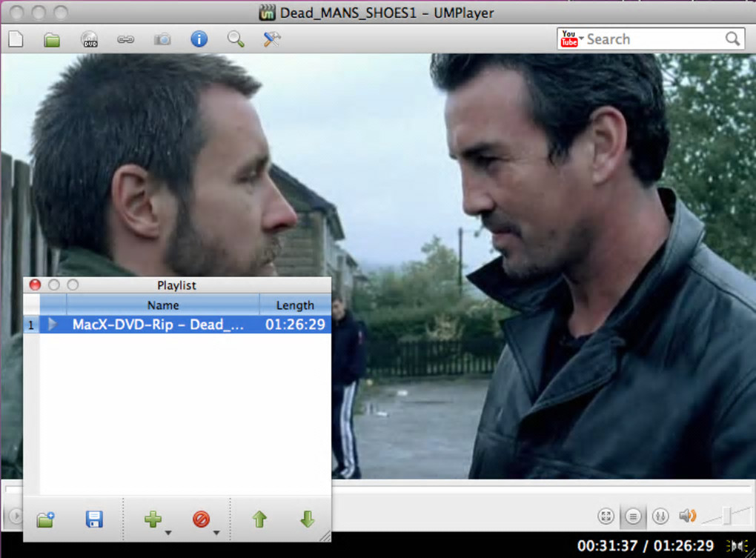
Task: Click the magnifier find icon in toolbar
Action: 236,39
